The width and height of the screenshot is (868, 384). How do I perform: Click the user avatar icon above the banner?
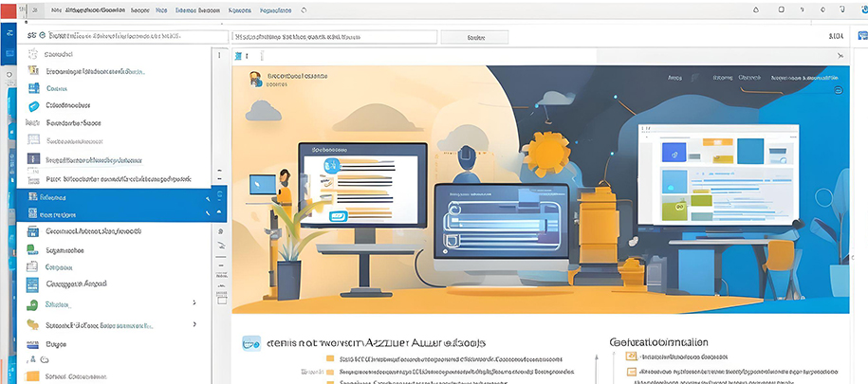point(256,80)
